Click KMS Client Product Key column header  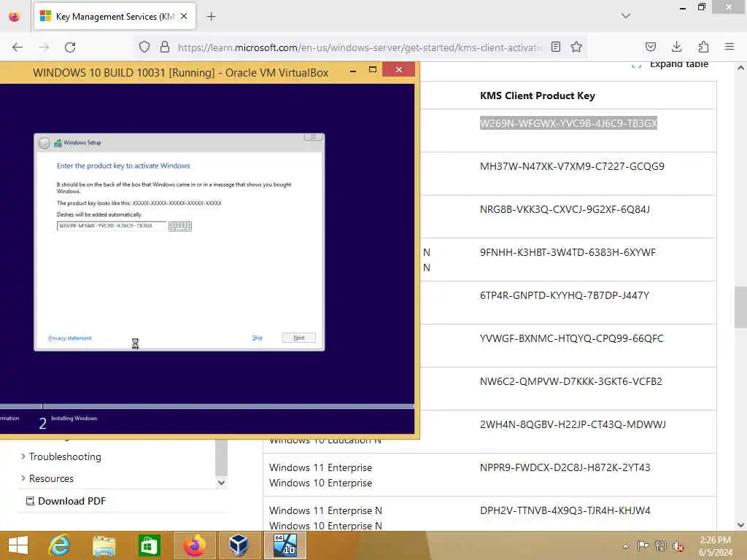(538, 96)
